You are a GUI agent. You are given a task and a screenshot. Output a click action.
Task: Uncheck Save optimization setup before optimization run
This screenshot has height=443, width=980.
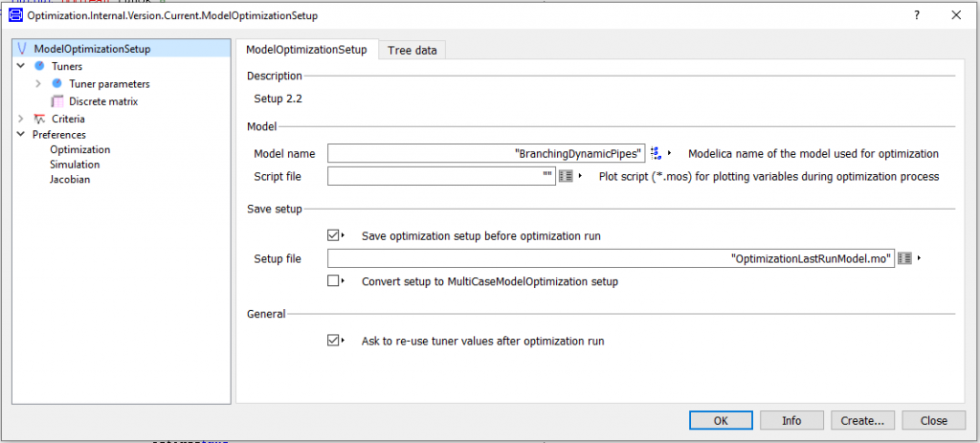[x=332, y=235]
